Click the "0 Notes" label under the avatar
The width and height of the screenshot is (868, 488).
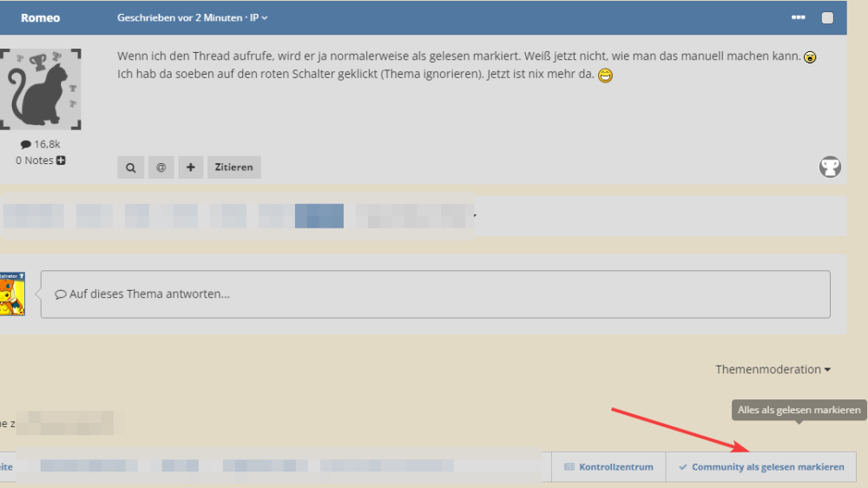click(x=35, y=161)
